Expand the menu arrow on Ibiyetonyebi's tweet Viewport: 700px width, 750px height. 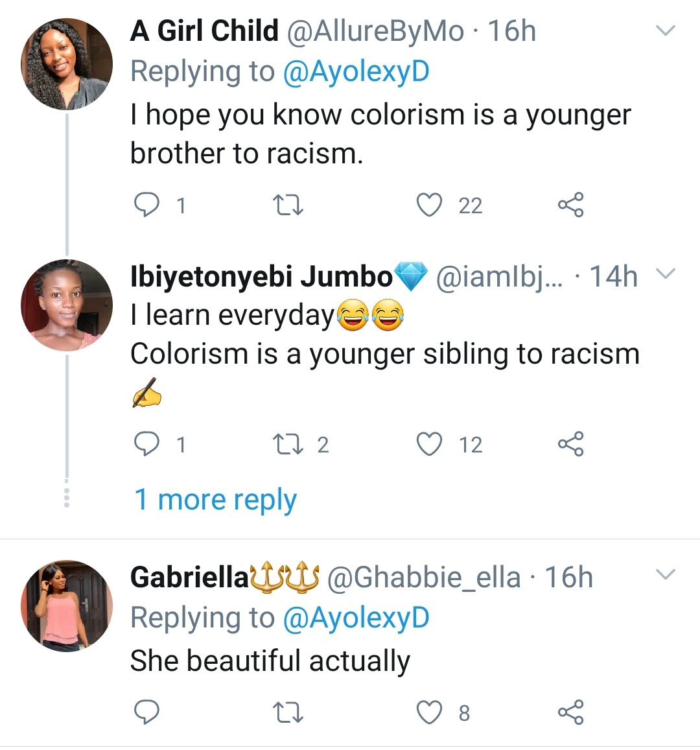[x=666, y=274]
